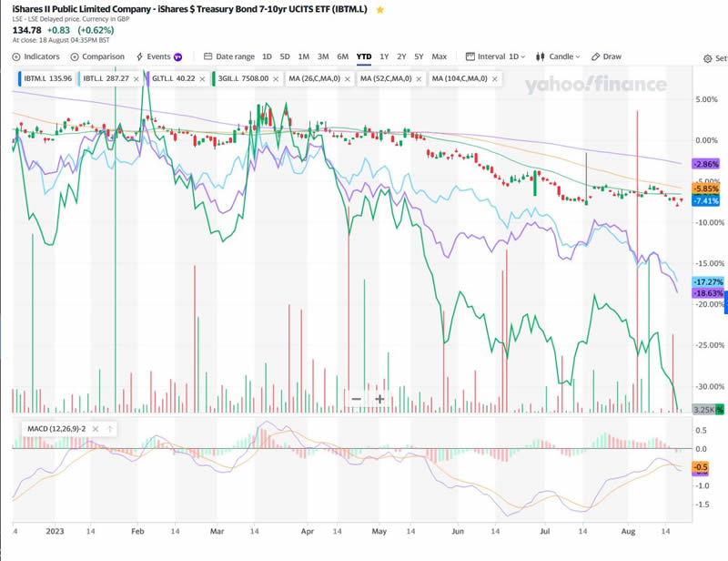This screenshot has height=561, width=728.
Task: Click the Events lightning bolt icon
Action: click(139, 56)
